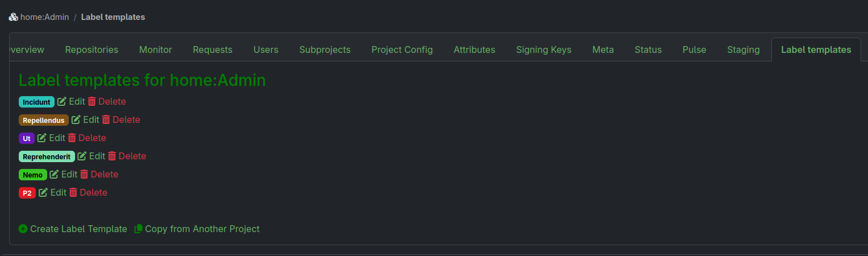Click the red P2 label badge

tap(27, 193)
